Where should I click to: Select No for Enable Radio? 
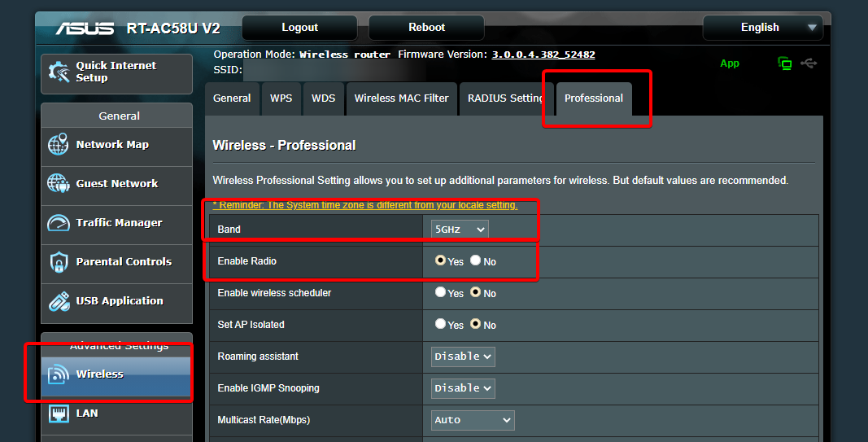pyautogui.click(x=476, y=260)
